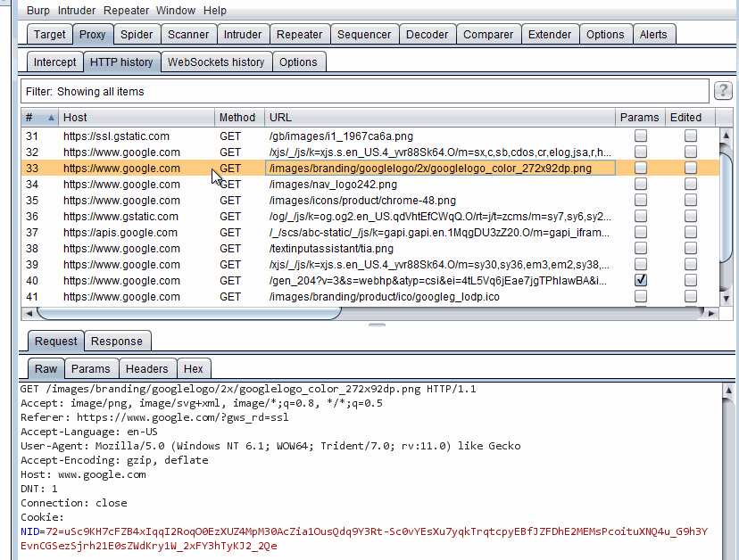Click the pane splitter handle above Request tab

point(377,325)
